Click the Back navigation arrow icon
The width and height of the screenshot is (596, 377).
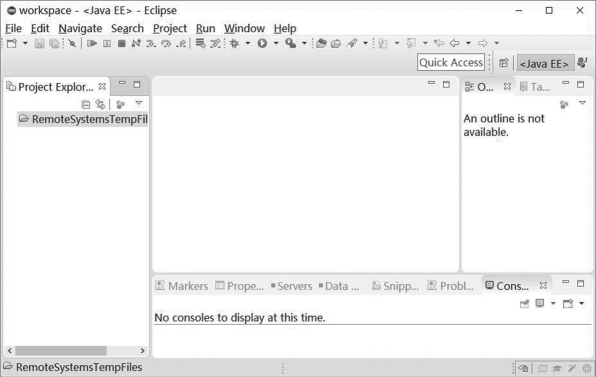pos(455,43)
